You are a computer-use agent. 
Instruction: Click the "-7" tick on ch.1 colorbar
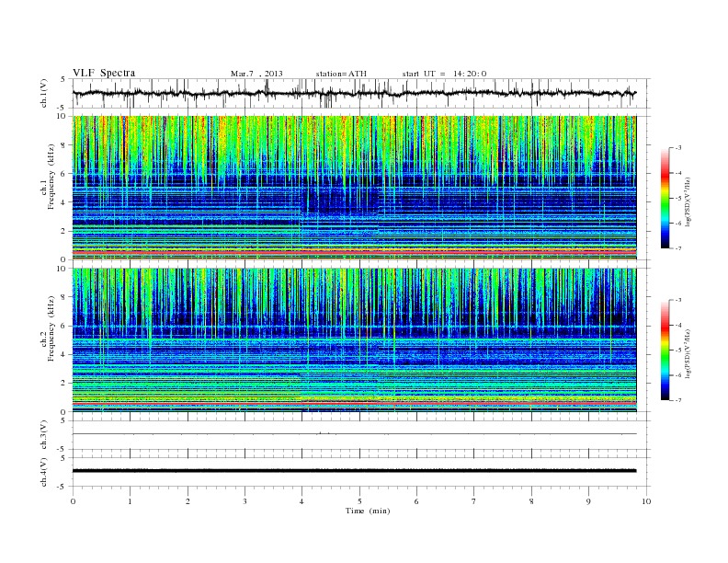coord(678,248)
